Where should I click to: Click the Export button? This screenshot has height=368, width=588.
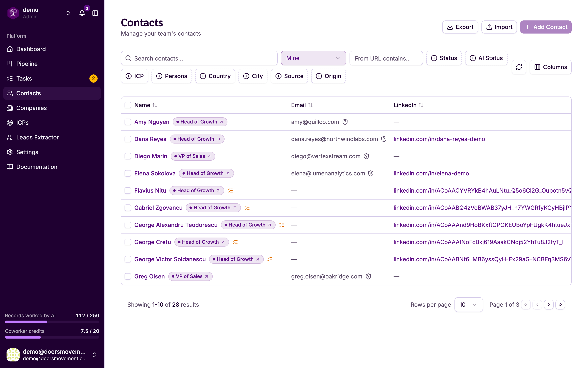[x=460, y=27]
